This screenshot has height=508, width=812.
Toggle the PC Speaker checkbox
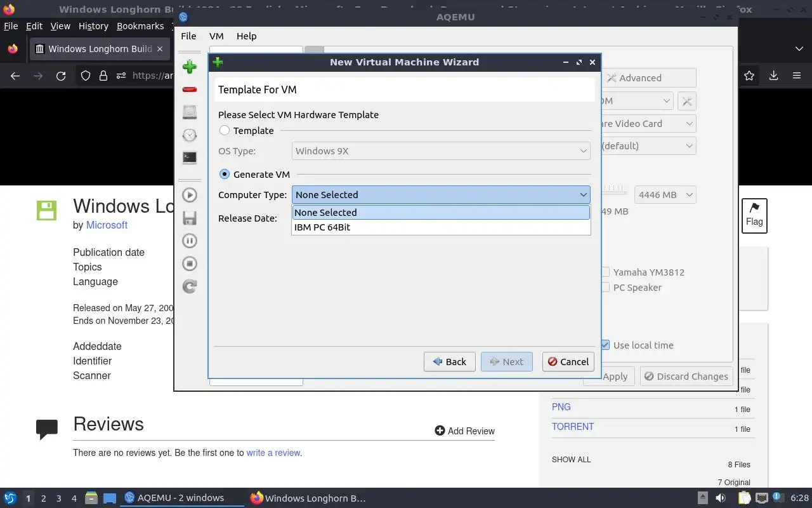click(605, 287)
